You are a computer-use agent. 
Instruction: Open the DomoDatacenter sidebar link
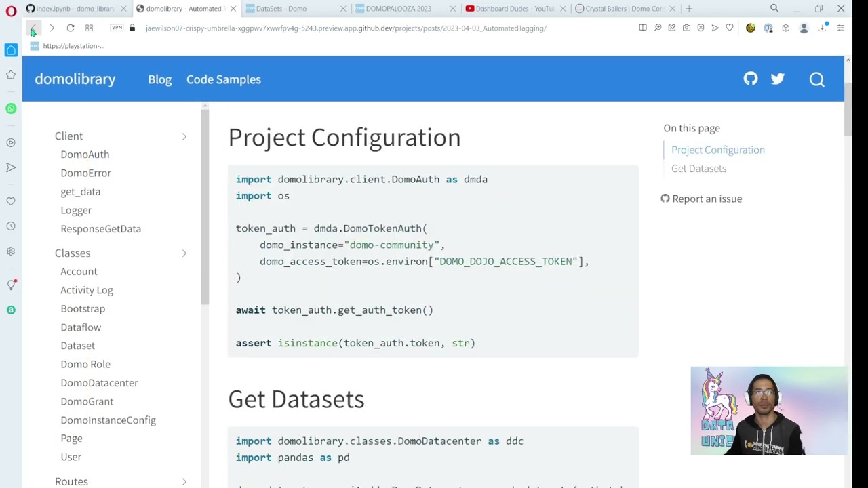tap(99, 383)
